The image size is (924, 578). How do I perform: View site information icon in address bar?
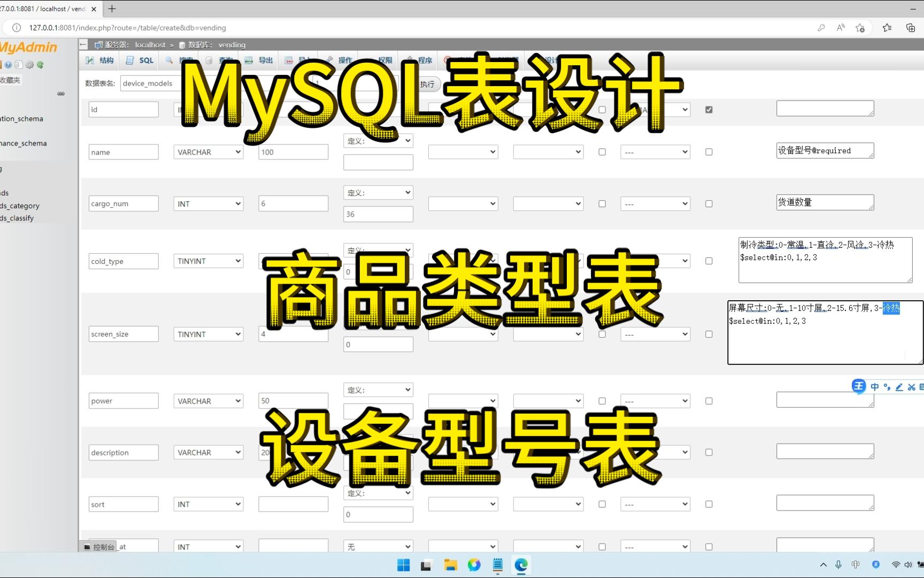click(x=16, y=28)
